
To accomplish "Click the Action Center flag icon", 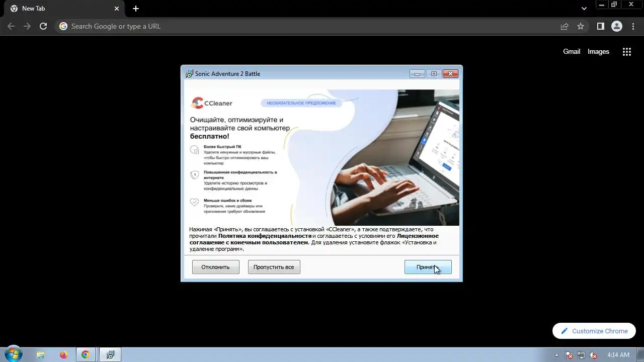I will (569, 355).
